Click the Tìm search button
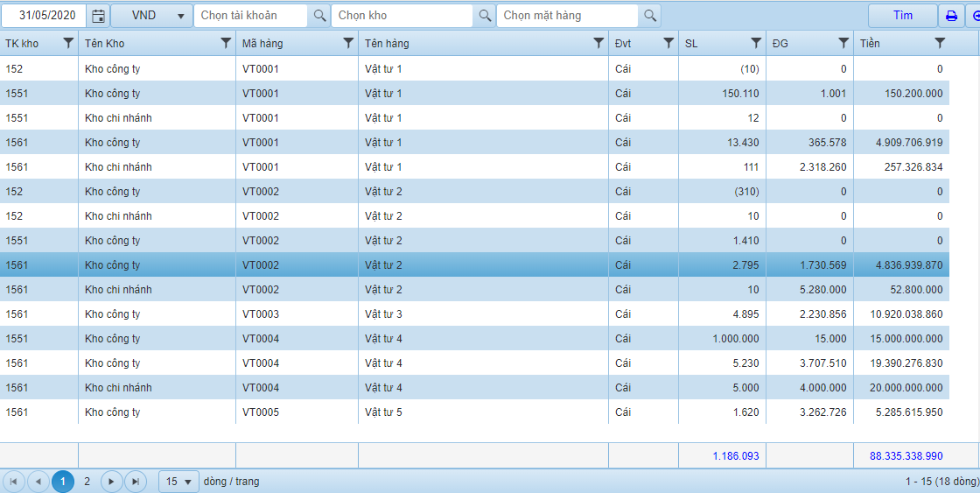The width and height of the screenshot is (980, 493). pyautogui.click(x=902, y=16)
